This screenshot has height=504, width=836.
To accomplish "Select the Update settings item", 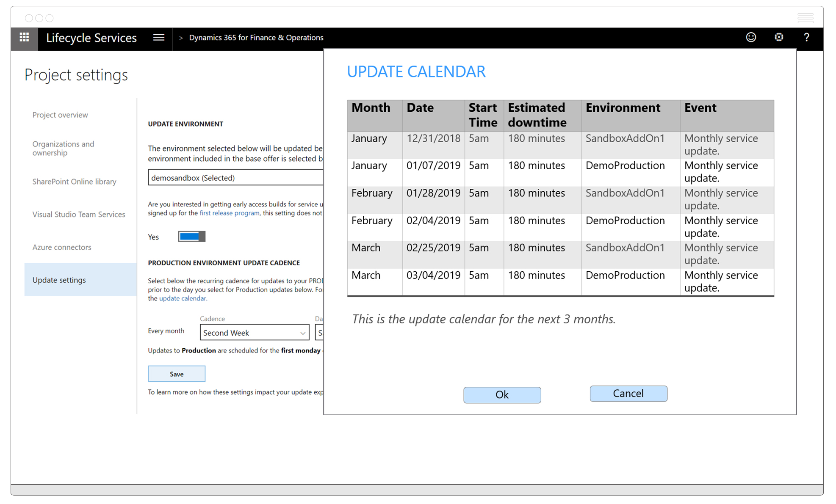I will (80, 280).
